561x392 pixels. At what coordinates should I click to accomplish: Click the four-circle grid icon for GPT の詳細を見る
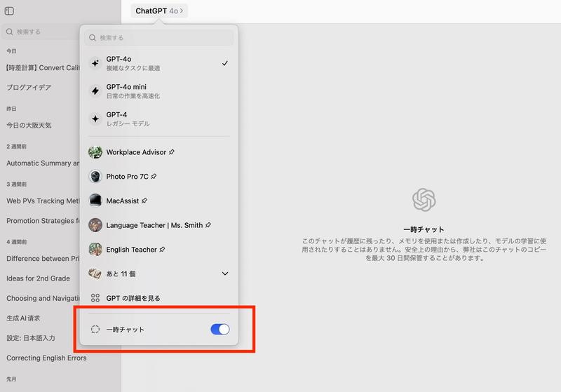click(95, 298)
